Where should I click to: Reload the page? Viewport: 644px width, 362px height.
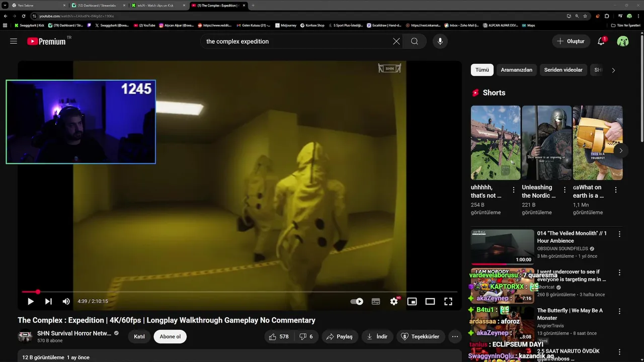pyautogui.click(x=23, y=16)
